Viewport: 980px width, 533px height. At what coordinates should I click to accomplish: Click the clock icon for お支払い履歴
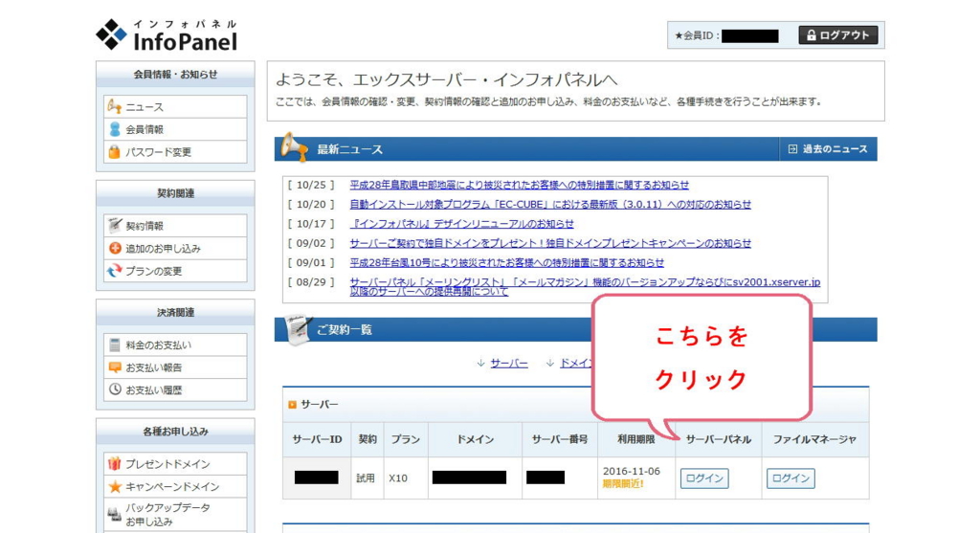click(115, 389)
